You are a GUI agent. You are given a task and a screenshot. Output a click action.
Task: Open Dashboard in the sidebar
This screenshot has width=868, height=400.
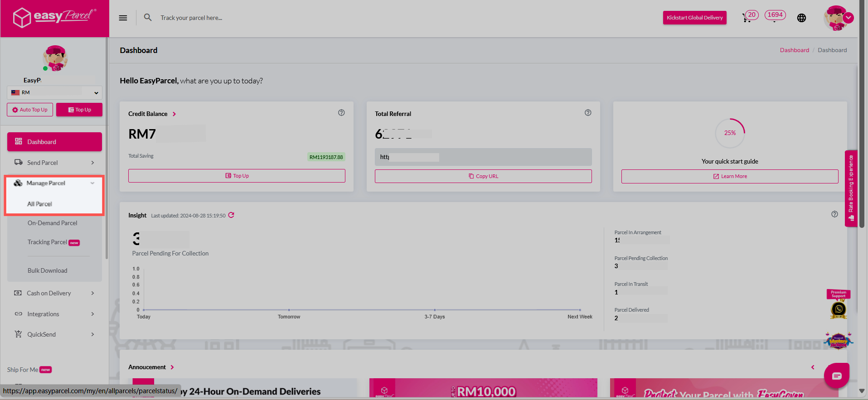(54, 142)
